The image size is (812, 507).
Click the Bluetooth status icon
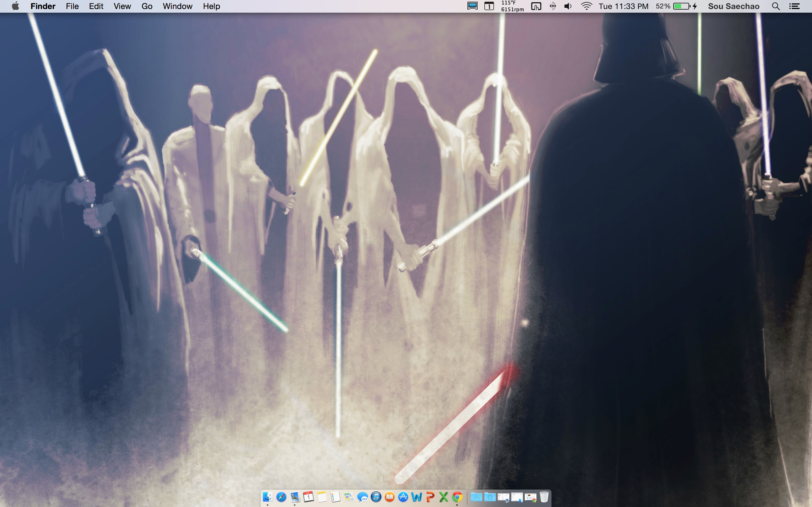553,6
